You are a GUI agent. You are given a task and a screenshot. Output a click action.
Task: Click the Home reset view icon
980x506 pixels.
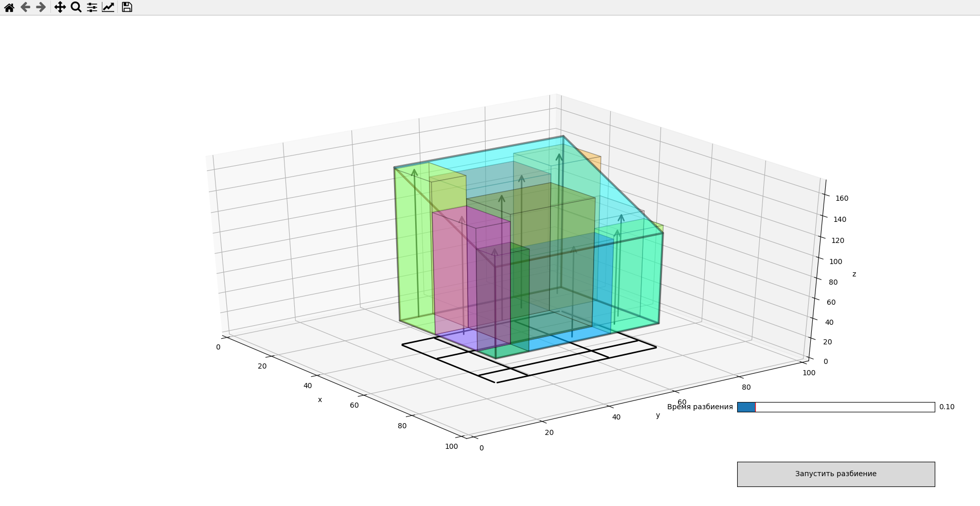(x=8, y=7)
